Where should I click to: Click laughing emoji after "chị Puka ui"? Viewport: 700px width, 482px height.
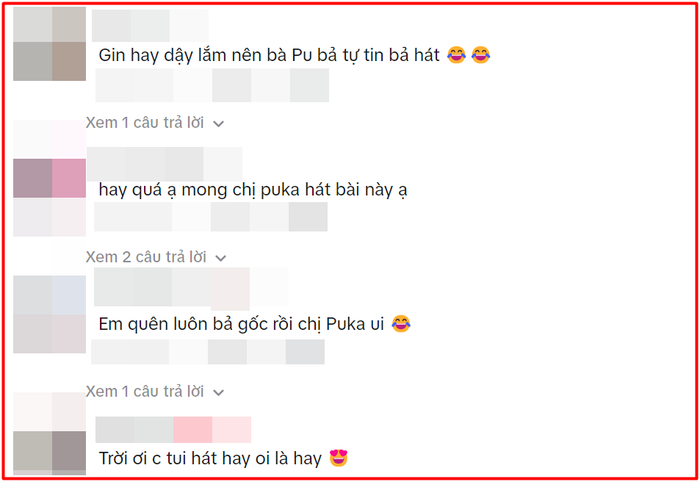pos(401,324)
